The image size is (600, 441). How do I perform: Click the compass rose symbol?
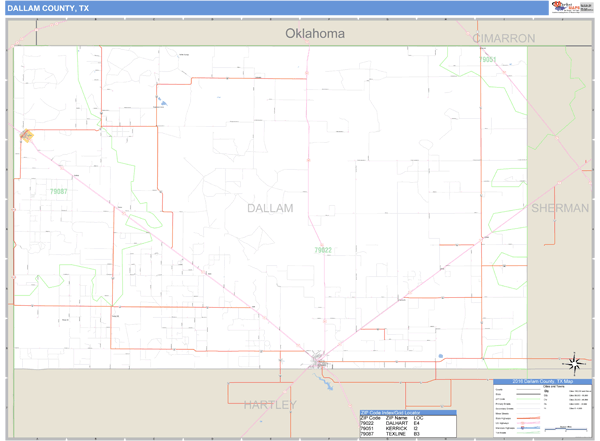574,363
